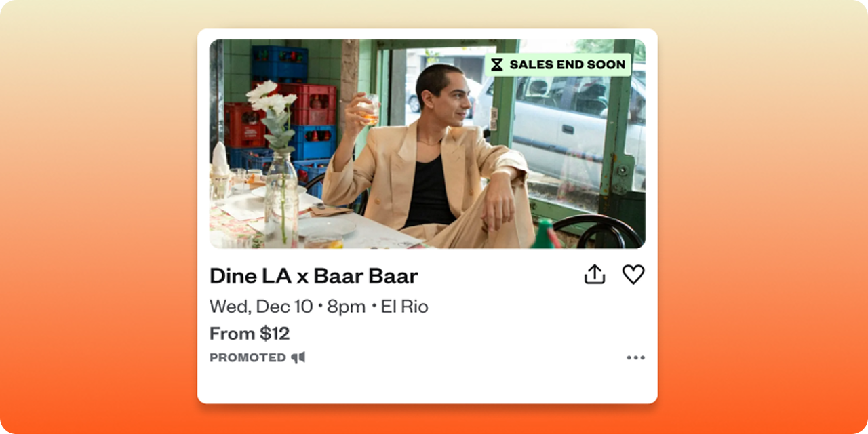868x434 pixels.
Task: Click the SALES END SOON badge text
Action: (568, 65)
